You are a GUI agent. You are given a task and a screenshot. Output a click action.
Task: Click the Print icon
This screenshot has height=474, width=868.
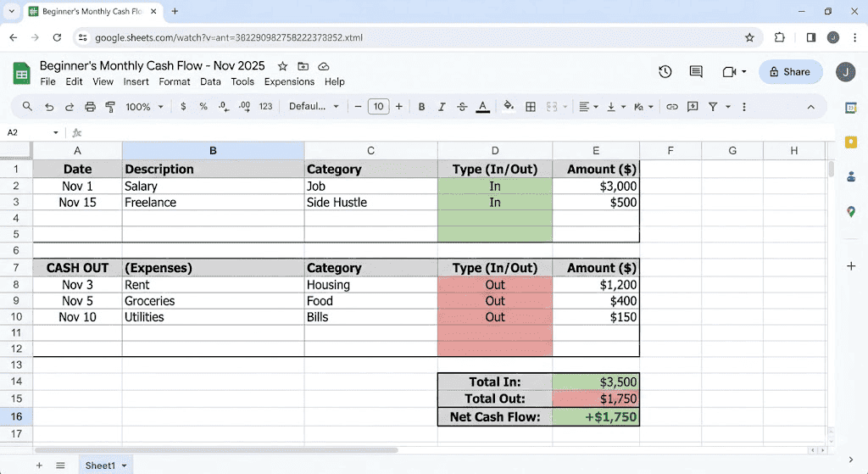coord(90,107)
